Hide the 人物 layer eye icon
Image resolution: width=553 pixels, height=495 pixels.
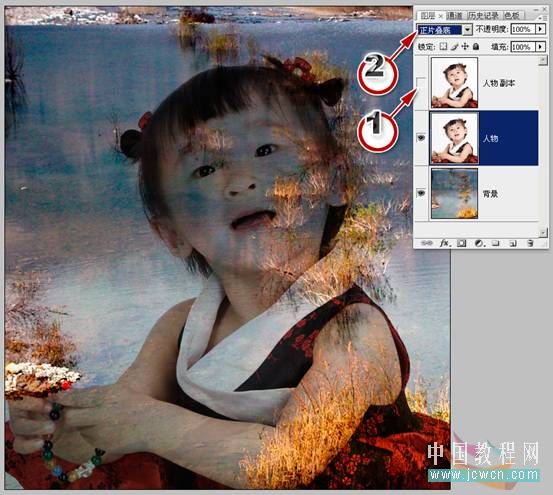[421, 138]
